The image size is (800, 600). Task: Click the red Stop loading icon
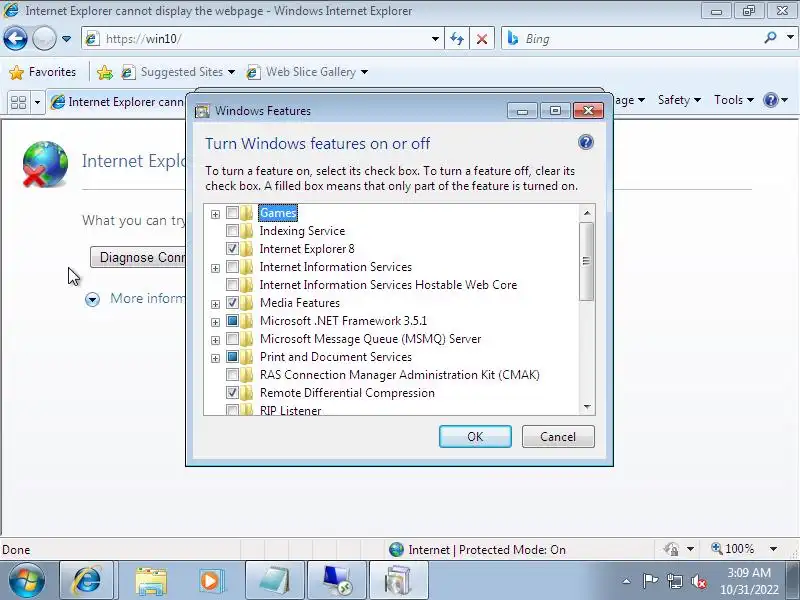click(482, 39)
